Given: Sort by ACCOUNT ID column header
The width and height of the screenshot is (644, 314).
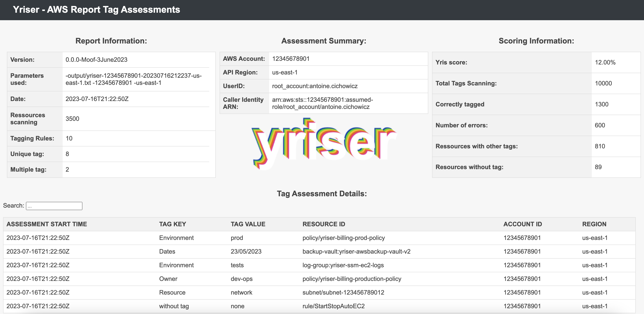Looking at the screenshot, I should coord(523,224).
